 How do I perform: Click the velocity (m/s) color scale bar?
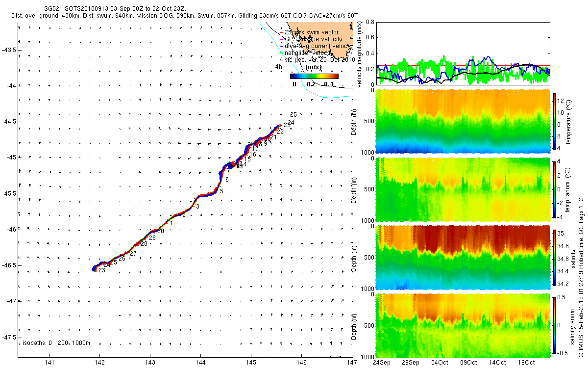314,76
